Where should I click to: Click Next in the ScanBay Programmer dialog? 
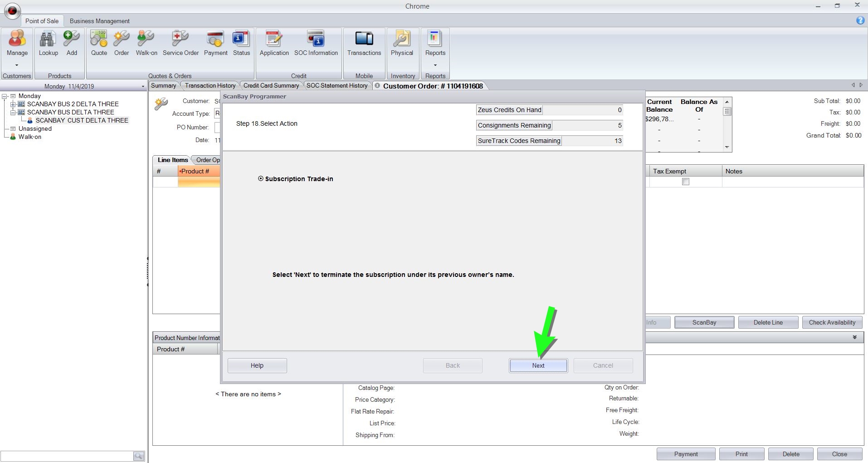point(538,365)
